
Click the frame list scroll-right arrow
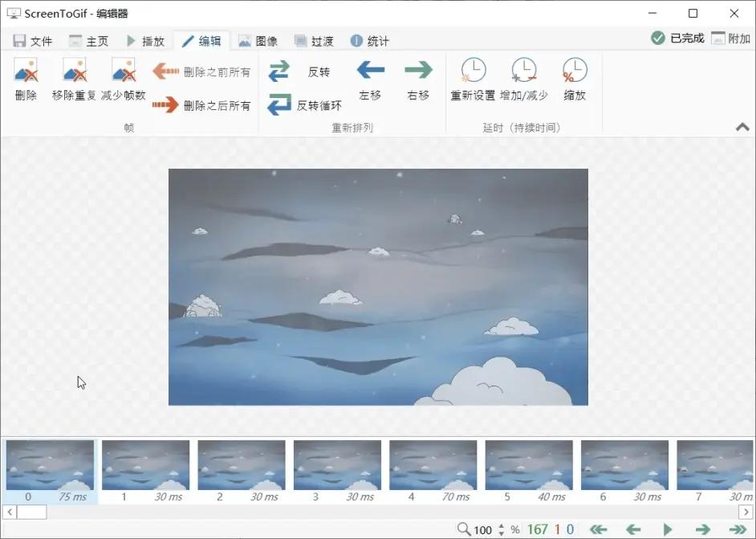pyautogui.click(x=746, y=512)
